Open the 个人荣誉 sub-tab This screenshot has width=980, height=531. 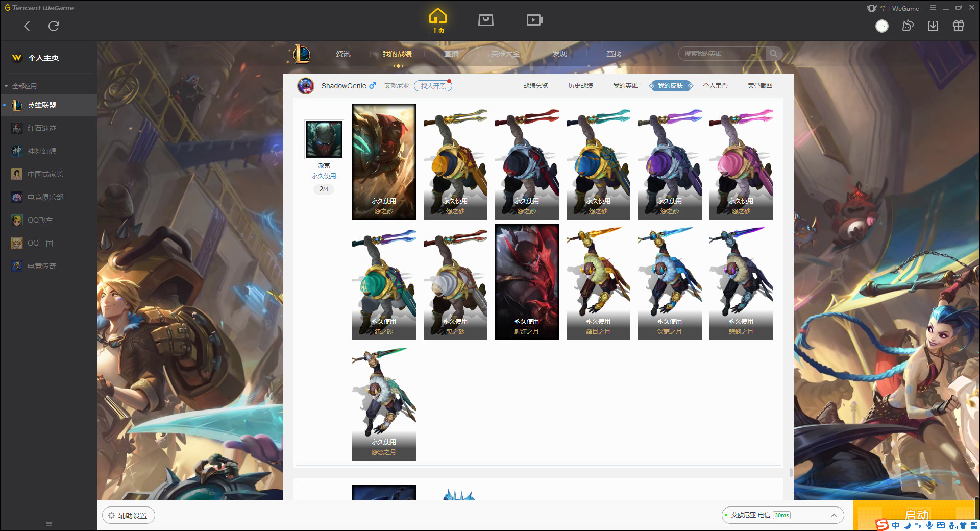[x=715, y=86]
